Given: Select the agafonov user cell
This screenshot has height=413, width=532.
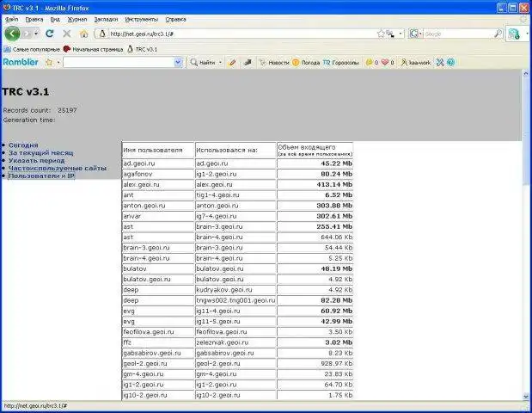Looking at the screenshot, I should [x=158, y=174].
